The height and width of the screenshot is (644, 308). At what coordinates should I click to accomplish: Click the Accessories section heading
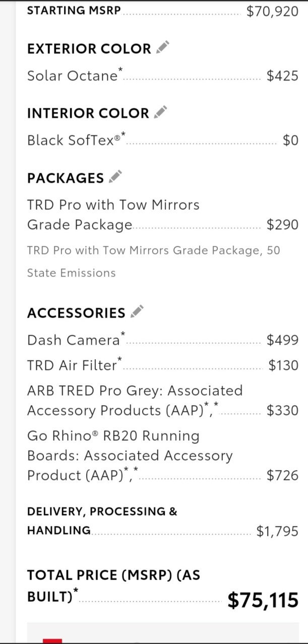pyautogui.click(x=76, y=313)
